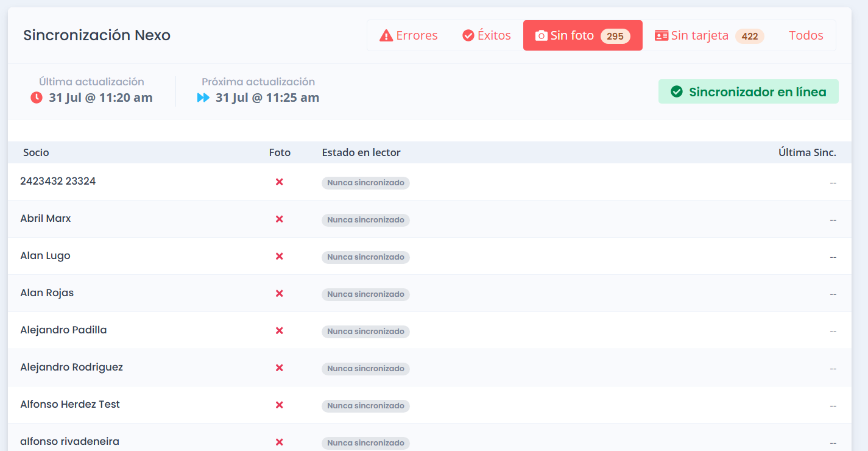This screenshot has height=451, width=868.
Task: Open the Sin tarjeta tab
Action: pos(710,35)
